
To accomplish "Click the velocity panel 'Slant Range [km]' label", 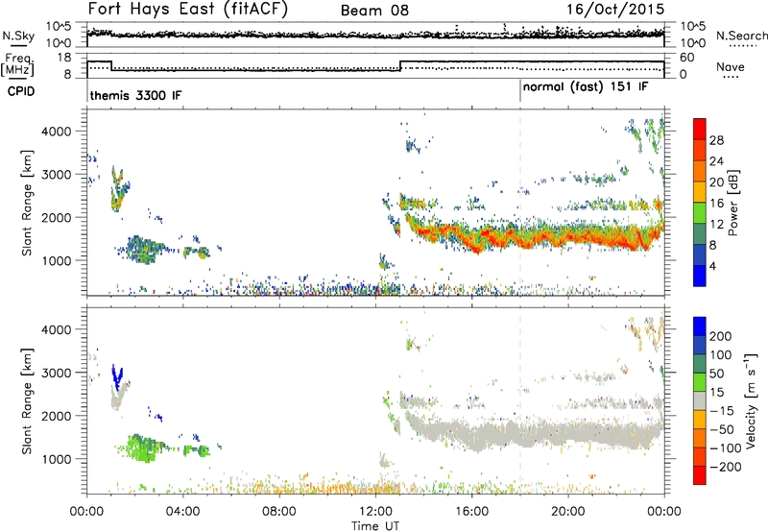I will pos(27,401).
